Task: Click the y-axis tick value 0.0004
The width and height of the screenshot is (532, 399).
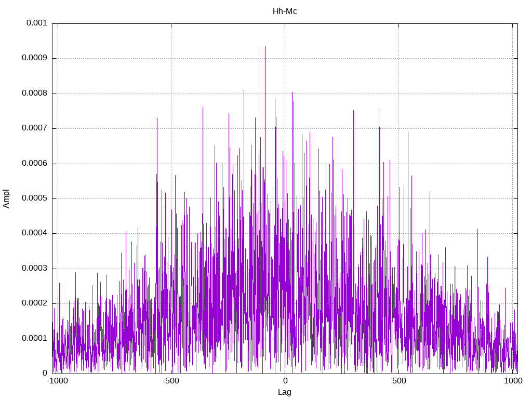Action: click(35, 233)
